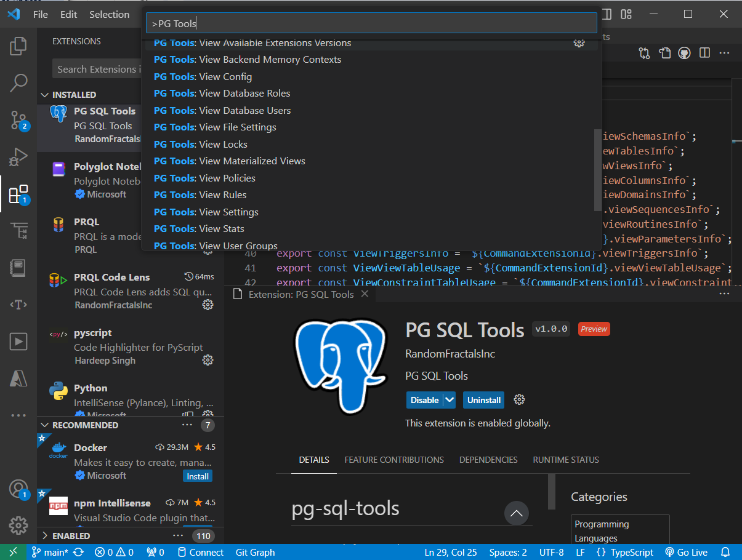Screen dimensions: 742x560
Task: Open the Explorer view in activity bar
Action: click(x=18, y=46)
